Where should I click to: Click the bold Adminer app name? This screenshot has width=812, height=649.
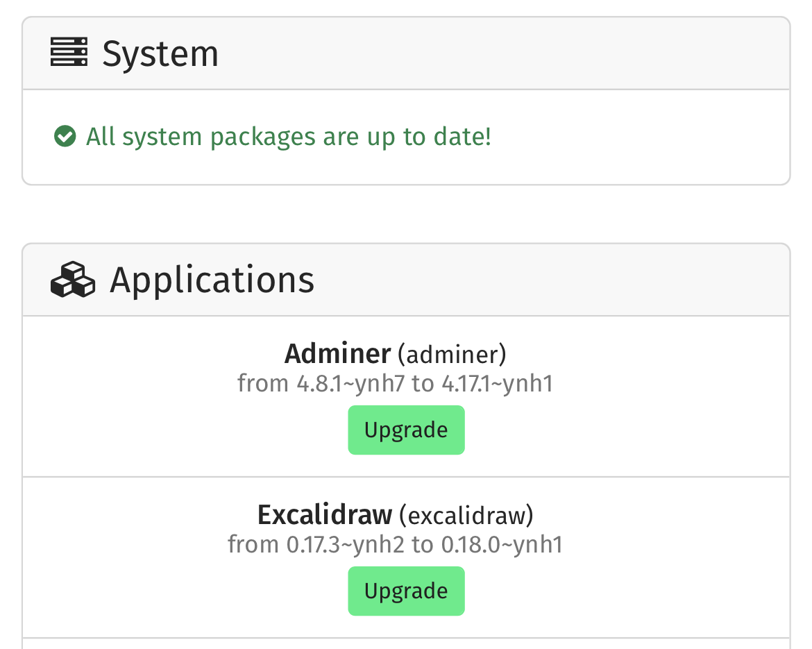click(338, 354)
